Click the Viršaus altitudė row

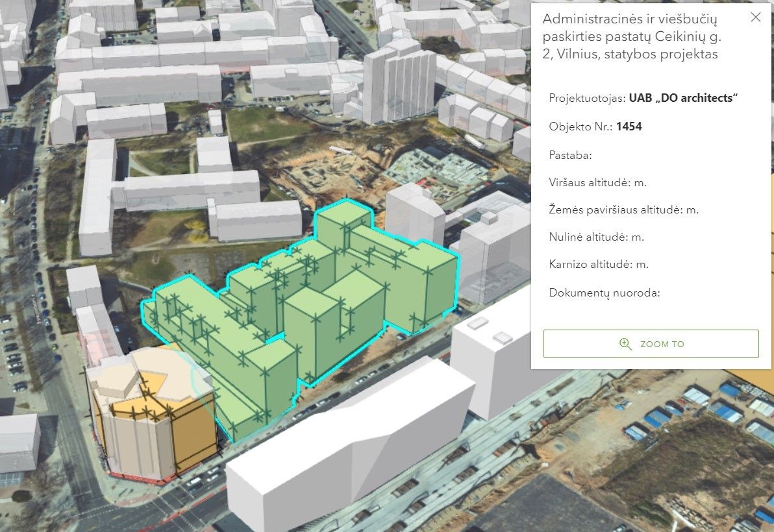[x=597, y=183]
